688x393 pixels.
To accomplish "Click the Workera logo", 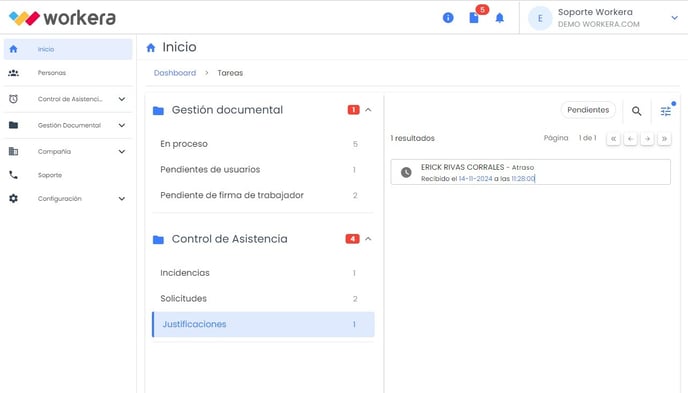I will (62, 18).
